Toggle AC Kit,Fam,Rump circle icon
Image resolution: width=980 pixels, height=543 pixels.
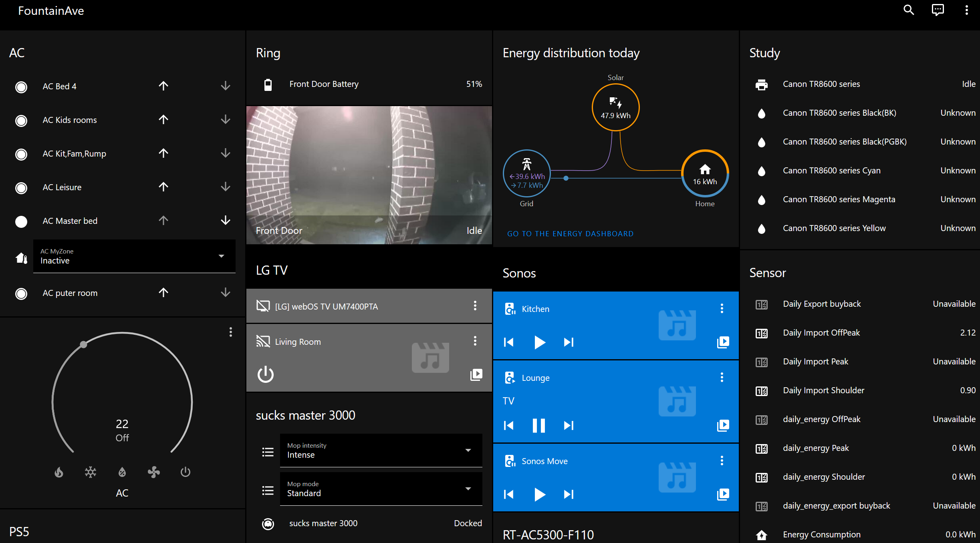pos(21,154)
